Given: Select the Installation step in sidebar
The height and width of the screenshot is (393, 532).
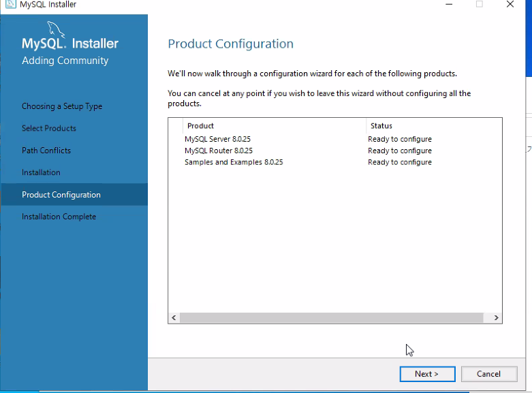Looking at the screenshot, I should click(41, 172).
